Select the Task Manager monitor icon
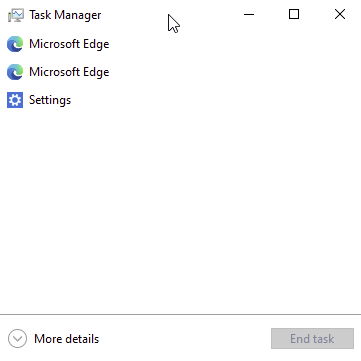The height and width of the screenshot is (361, 361). [x=15, y=15]
